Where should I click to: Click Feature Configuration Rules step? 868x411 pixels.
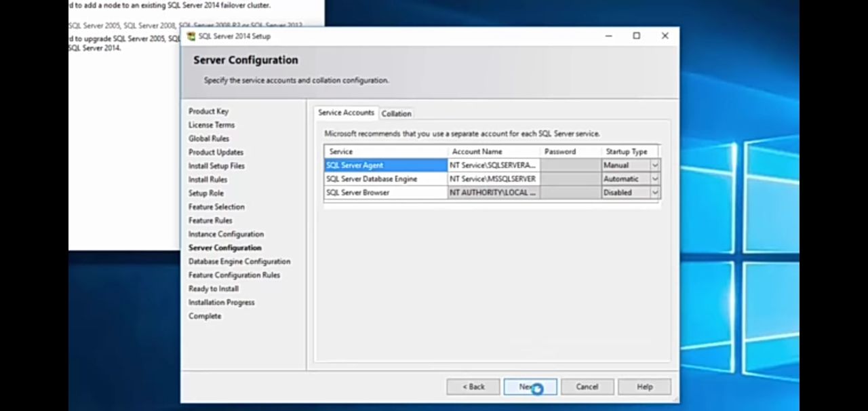(234, 275)
